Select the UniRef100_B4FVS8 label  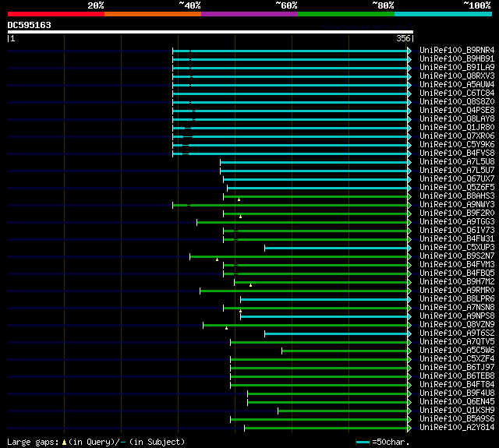457,153
